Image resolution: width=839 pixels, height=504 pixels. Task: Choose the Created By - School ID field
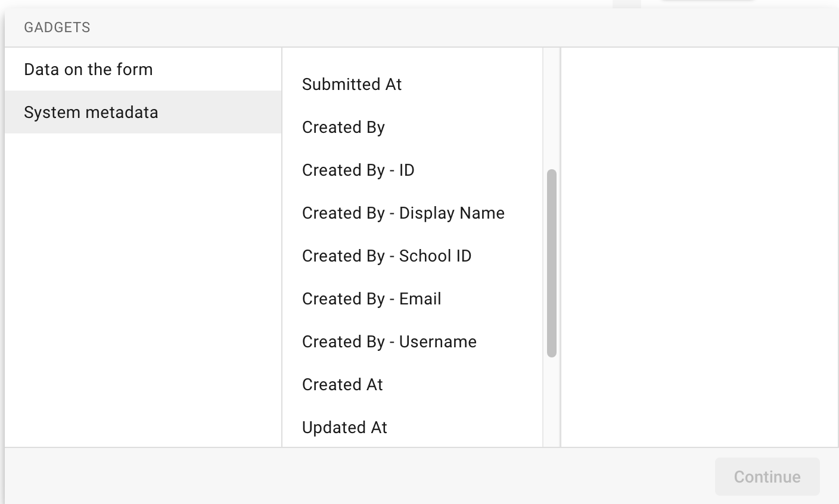[x=387, y=256]
